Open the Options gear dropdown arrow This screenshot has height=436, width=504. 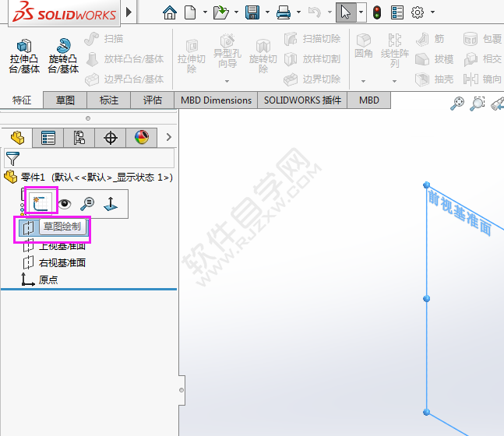click(x=432, y=12)
